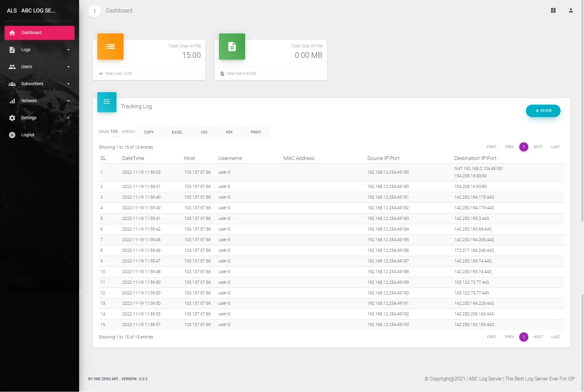Click the LAST pagination link

555,147
